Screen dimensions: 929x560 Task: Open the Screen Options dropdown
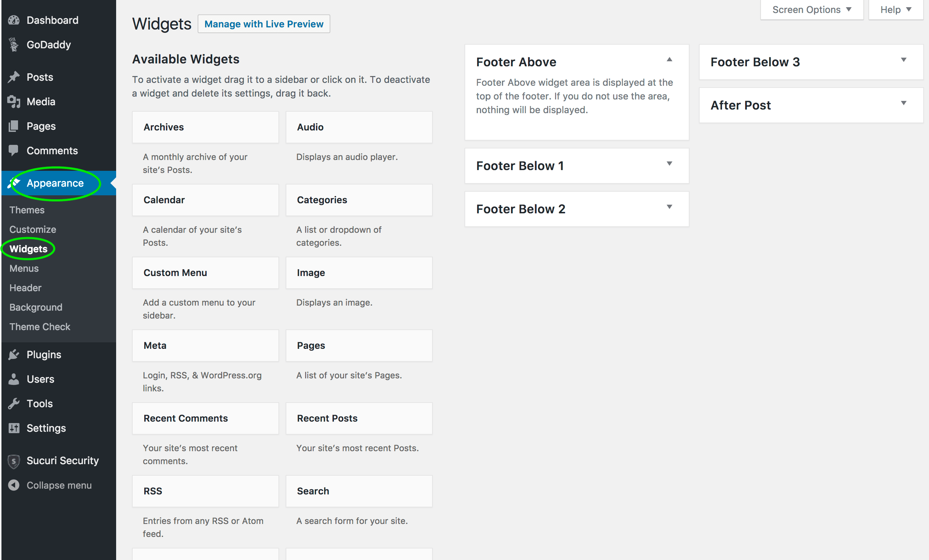click(x=812, y=10)
